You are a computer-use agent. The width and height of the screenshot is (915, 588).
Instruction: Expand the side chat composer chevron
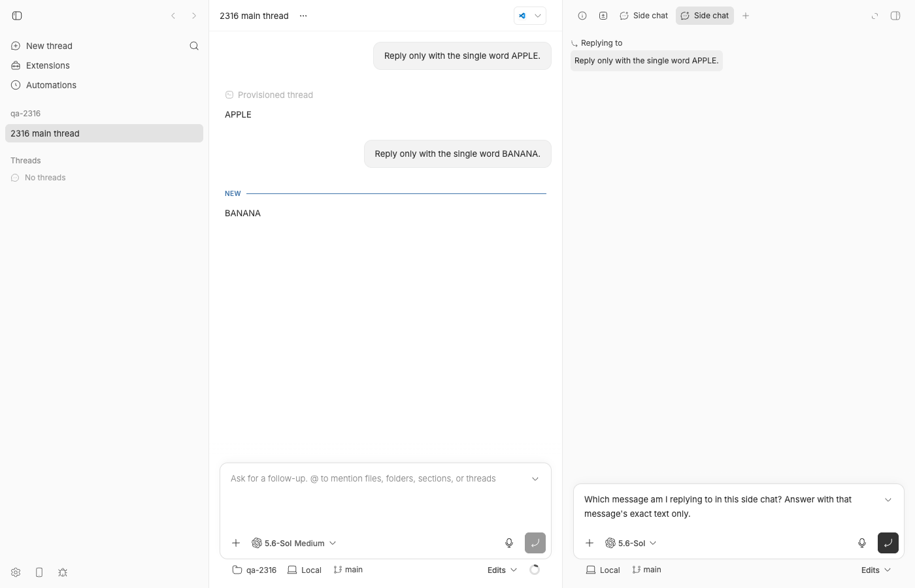pyautogui.click(x=888, y=500)
